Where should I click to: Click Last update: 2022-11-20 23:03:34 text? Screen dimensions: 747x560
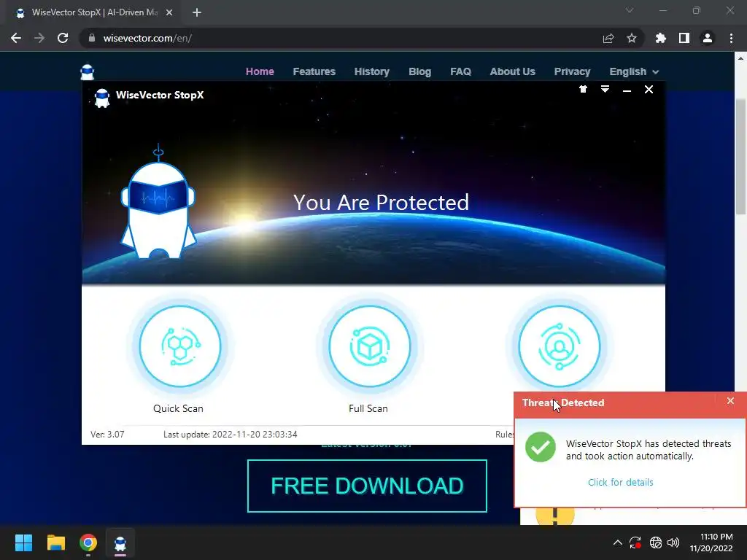point(230,435)
